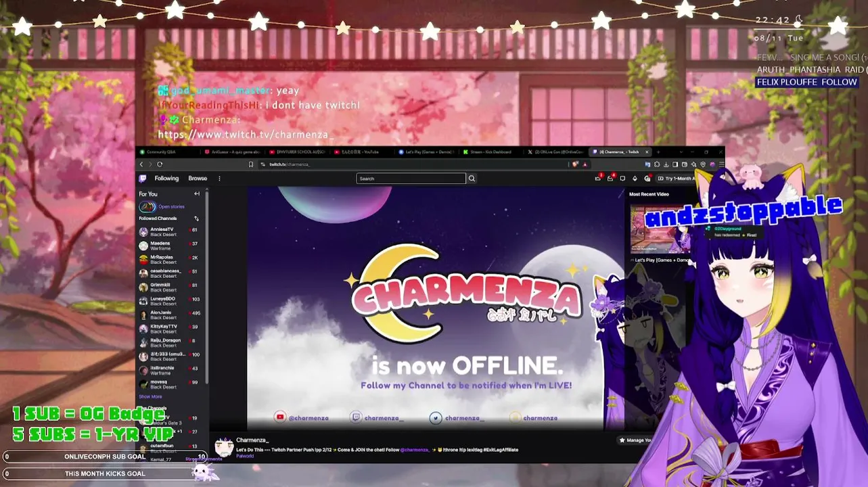Click the @charmenza_ mention in stream title

point(414,450)
